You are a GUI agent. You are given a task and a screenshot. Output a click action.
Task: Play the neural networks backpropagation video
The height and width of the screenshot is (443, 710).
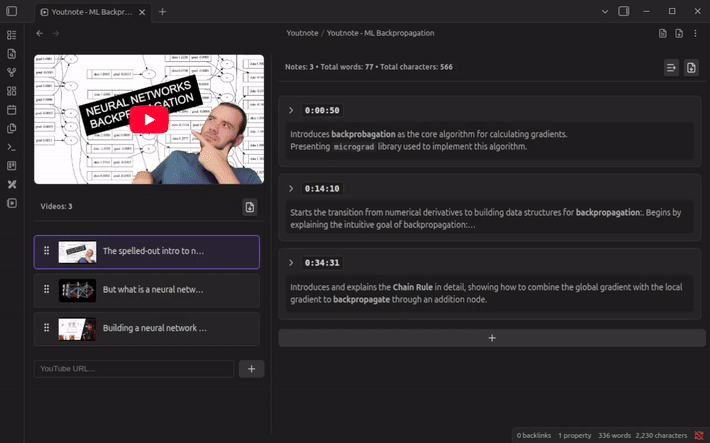149,120
